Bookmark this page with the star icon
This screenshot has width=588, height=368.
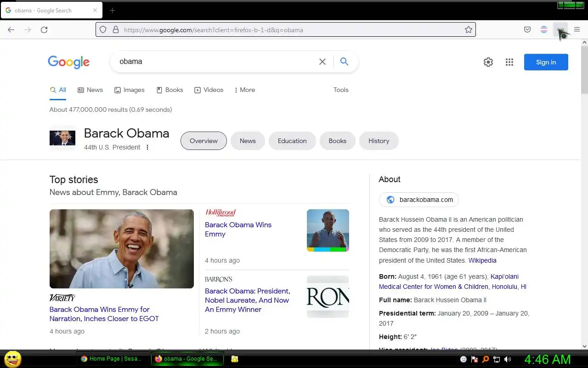coord(469,30)
